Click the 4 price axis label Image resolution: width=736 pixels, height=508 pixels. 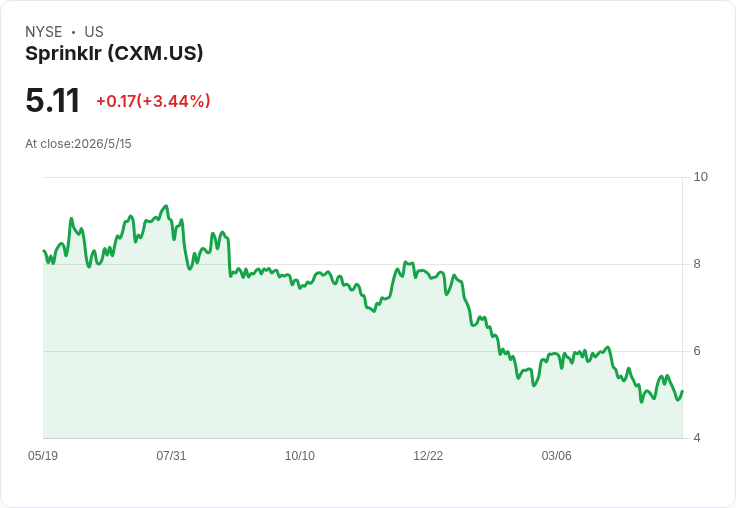coord(697,438)
